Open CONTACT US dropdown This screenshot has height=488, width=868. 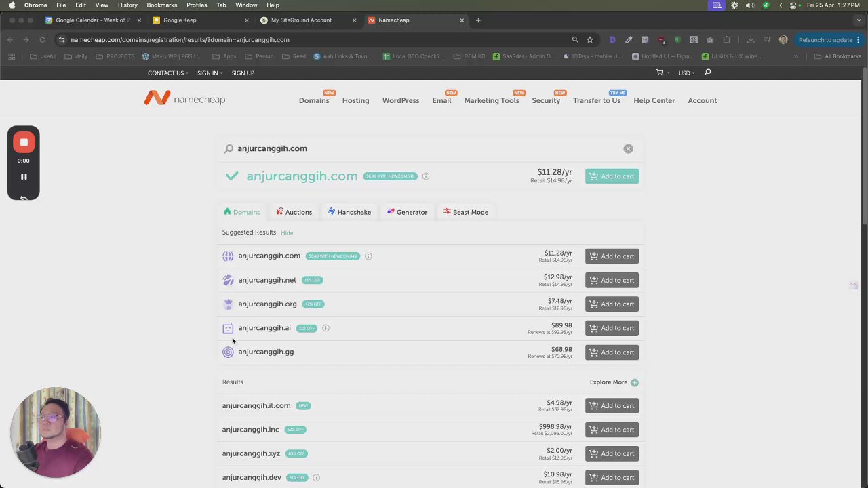[167, 73]
